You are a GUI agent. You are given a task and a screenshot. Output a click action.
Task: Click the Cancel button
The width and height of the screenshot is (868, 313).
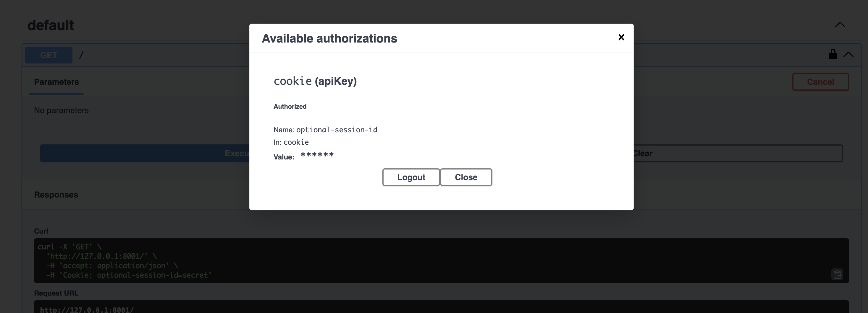tap(820, 82)
